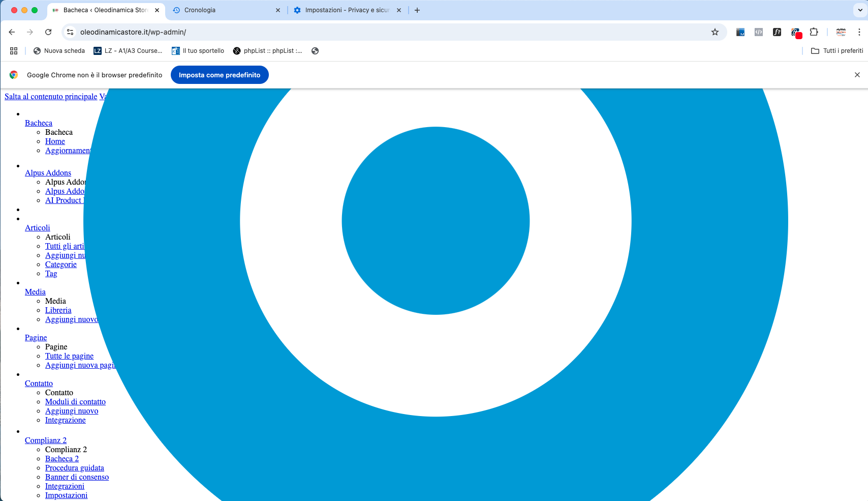Open the Chrome profile avatar
Image resolution: width=868 pixels, height=501 pixels.
coord(841,32)
